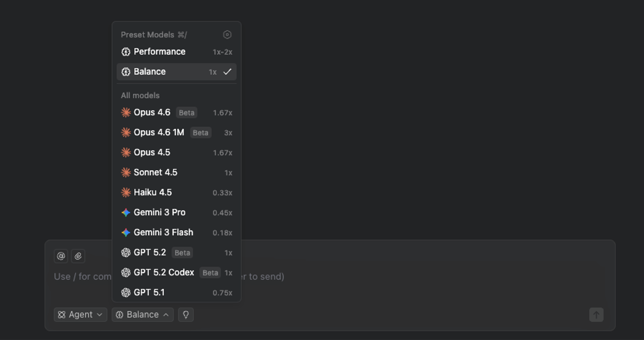The height and width of the screenshot is (340, 644).
Task: Toggle the lightbulb reasoning mode button
Action: click(186, 315)
